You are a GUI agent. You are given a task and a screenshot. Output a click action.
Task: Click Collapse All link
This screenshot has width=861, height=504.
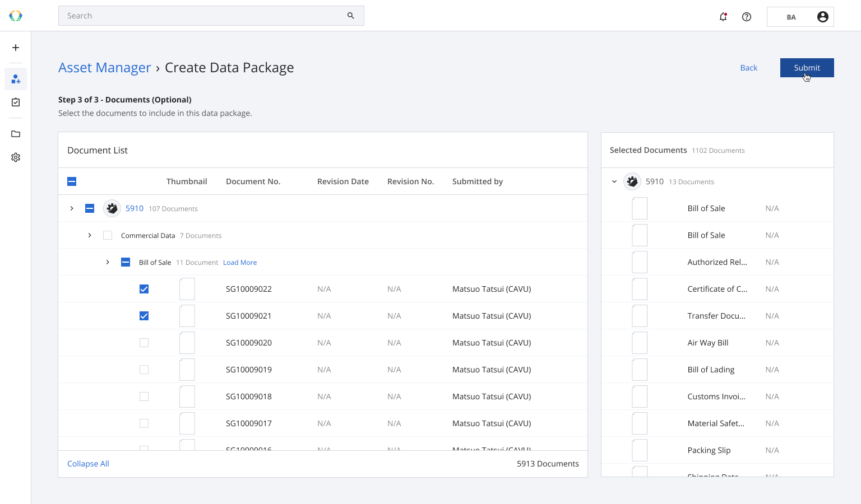pos(88,464)
